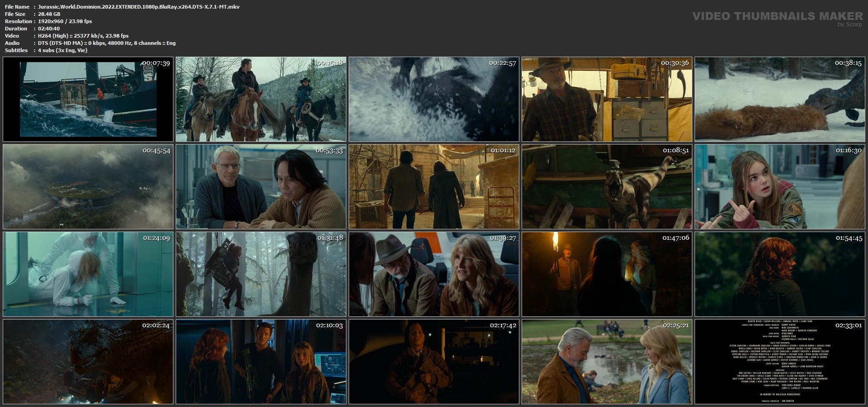868x407 pixels.
Task: Select the thumbnail at 00:45:54
Action: (x=88, y=187)
